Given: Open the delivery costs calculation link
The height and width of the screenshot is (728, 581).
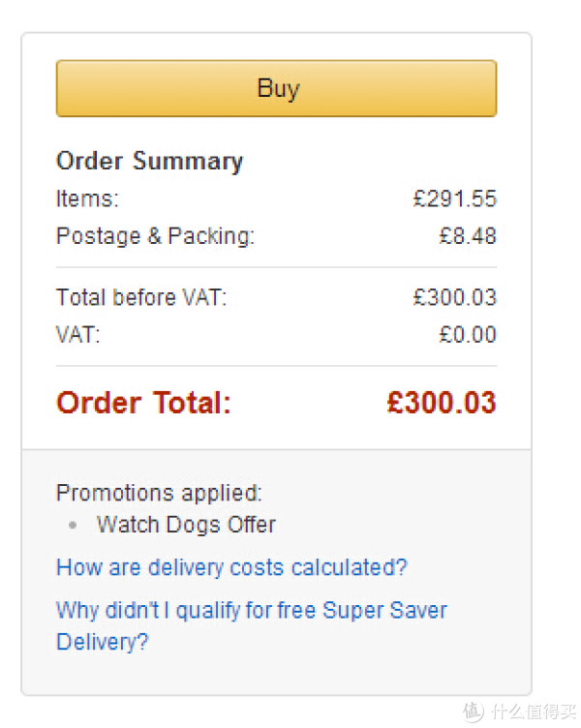Looking at the screenshot, I should coord(231,567).
